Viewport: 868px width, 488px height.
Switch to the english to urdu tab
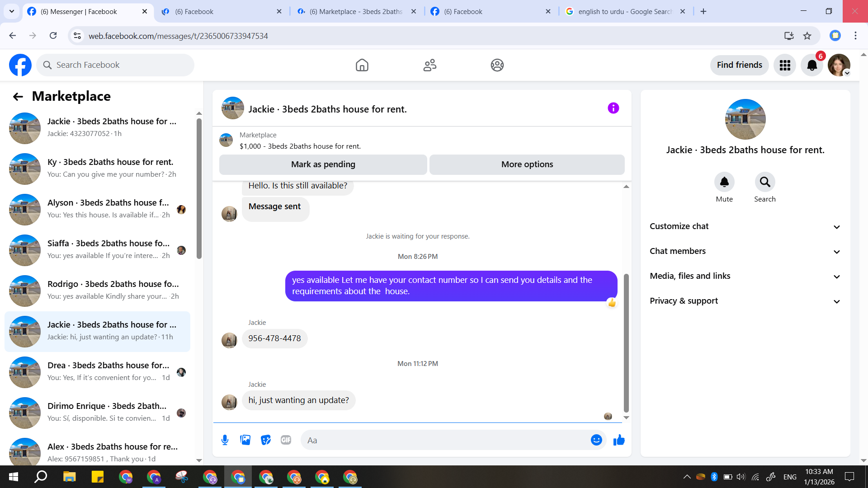[x=625, y=11]
